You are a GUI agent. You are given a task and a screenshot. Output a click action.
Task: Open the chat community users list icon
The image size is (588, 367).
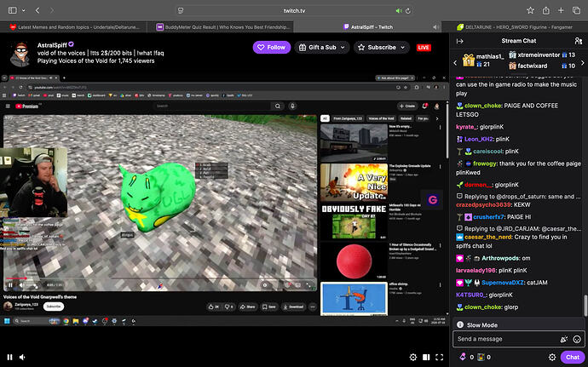579,41
